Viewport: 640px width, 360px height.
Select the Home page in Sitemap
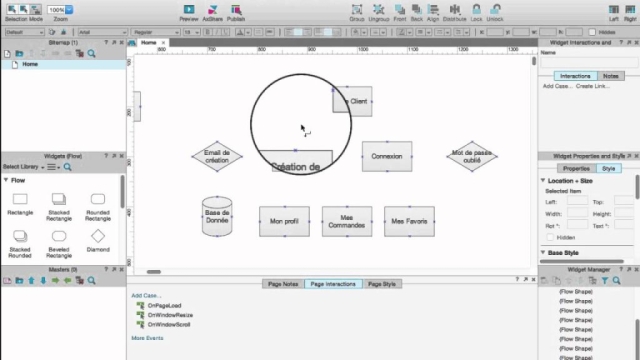click(x=30, y=64)
